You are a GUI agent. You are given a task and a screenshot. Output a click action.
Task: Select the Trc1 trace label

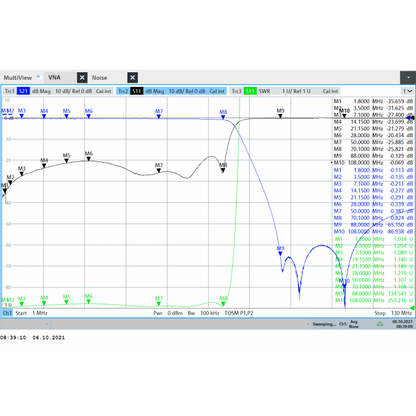pos(10,91)
